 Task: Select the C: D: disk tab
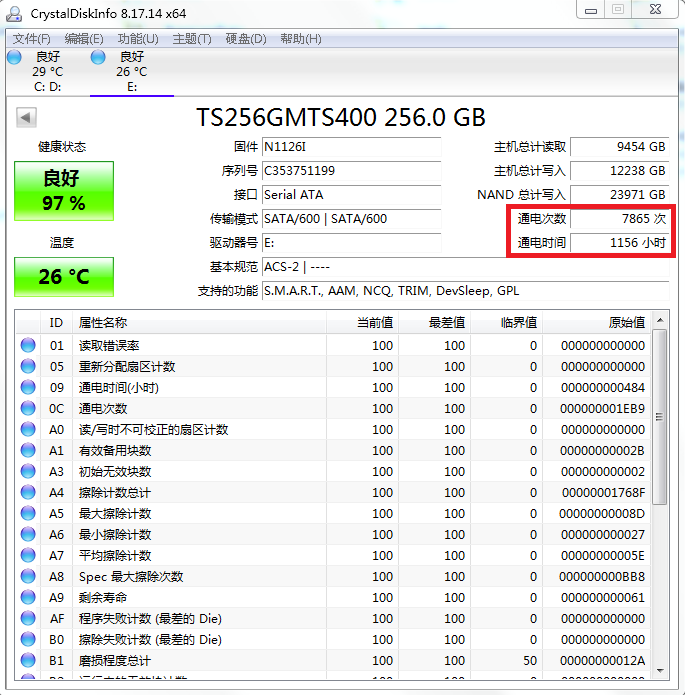tap(47, 72)
